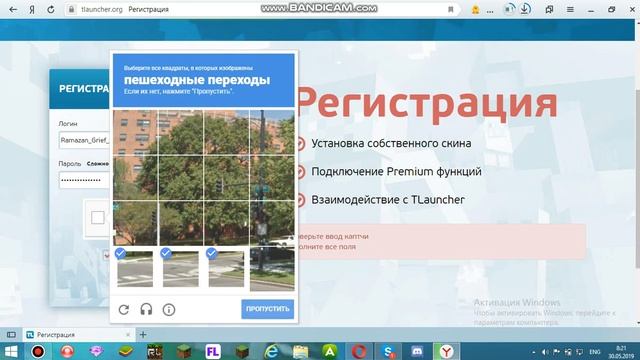640x360 pixels.
Task: Switch input language via ENG indicator
Action: point(595,352)
